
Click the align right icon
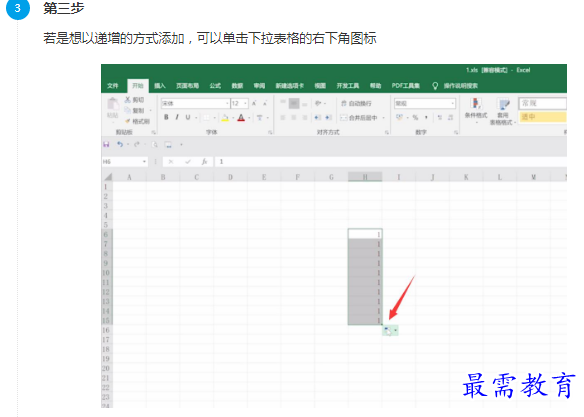click(x=305, y=118)
